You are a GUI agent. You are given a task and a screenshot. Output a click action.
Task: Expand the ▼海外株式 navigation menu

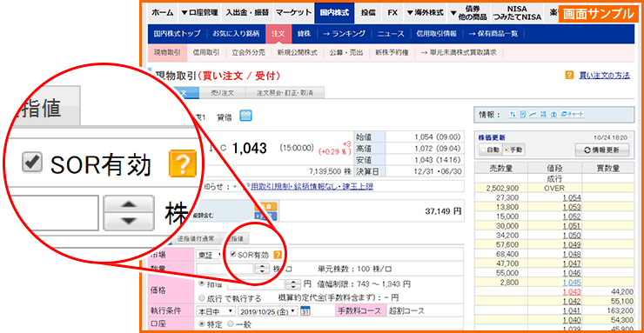425,12
